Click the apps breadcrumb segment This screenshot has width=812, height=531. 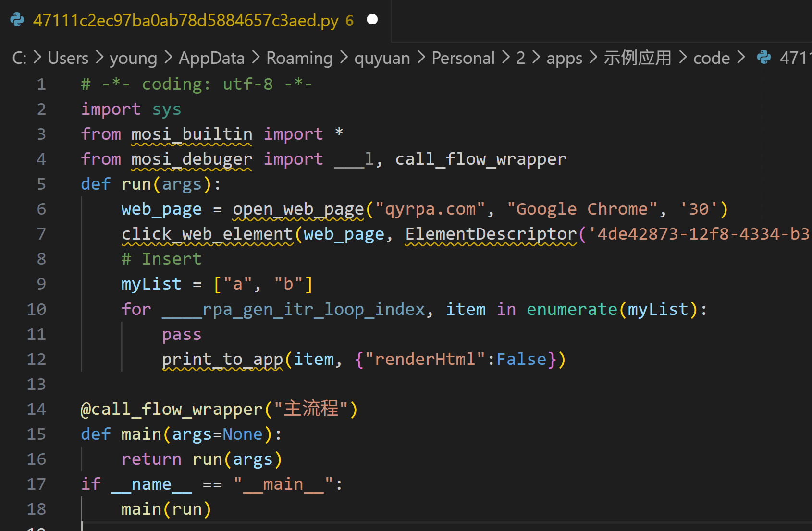pyautogui.click(x=564, y=58)
